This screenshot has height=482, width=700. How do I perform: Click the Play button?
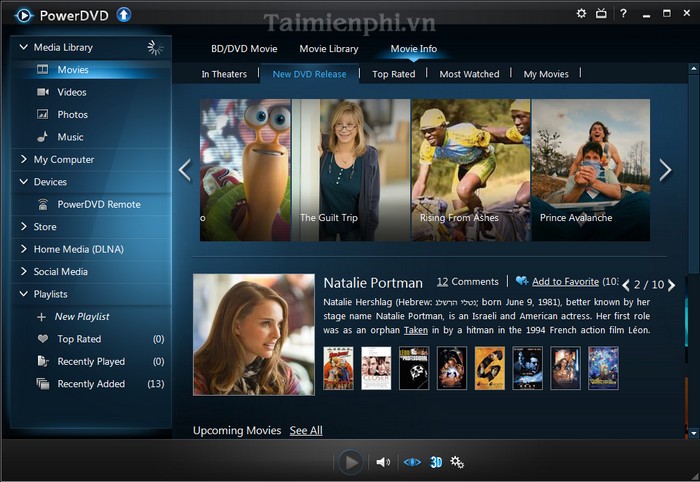(351, 462)
